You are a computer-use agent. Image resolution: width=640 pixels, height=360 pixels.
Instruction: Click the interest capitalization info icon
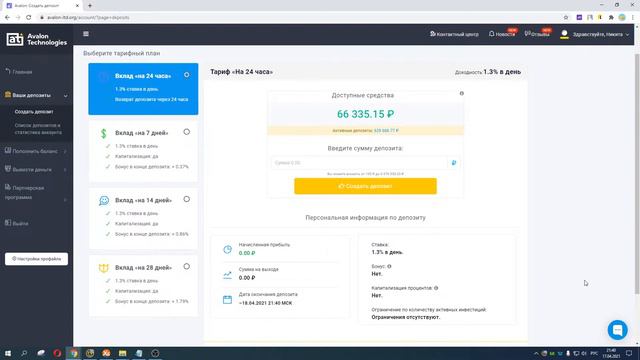tap(436, 288)
